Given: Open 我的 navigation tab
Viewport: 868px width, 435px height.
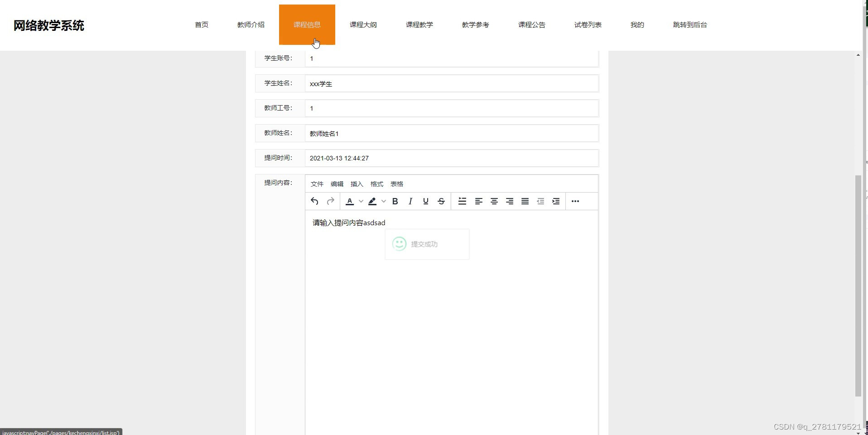Looking at the screenshot, I should [637, 25].
